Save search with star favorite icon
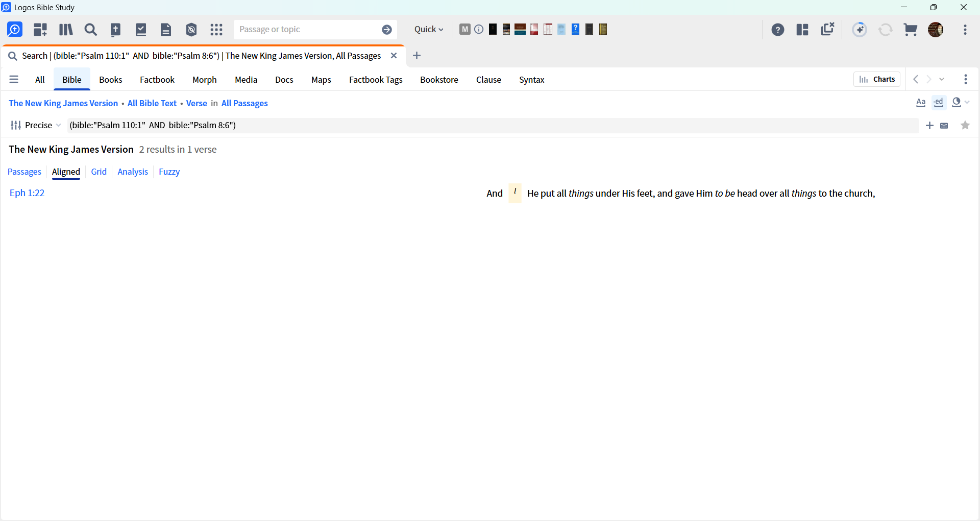Viewport: 980px width, 521px height. click(965, 125)
